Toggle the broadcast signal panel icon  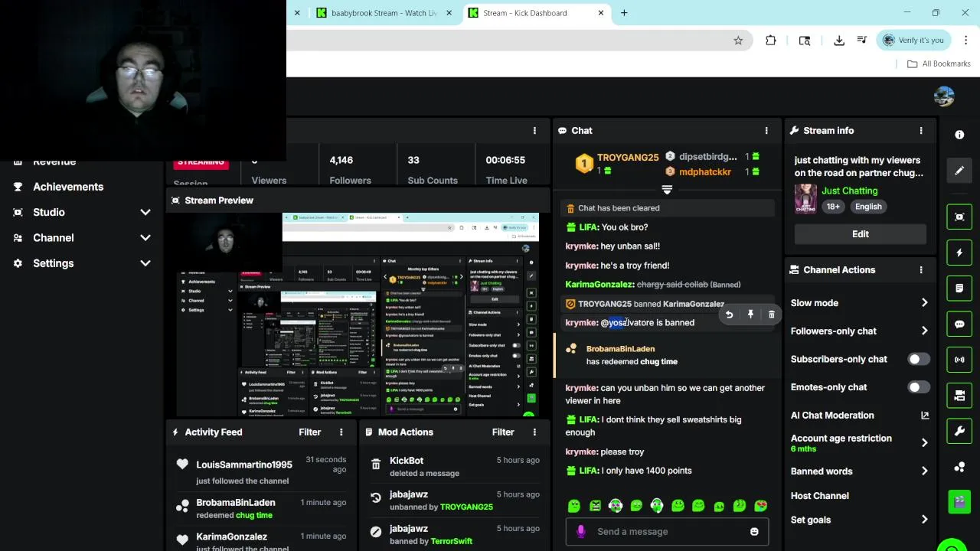(959, 360)
